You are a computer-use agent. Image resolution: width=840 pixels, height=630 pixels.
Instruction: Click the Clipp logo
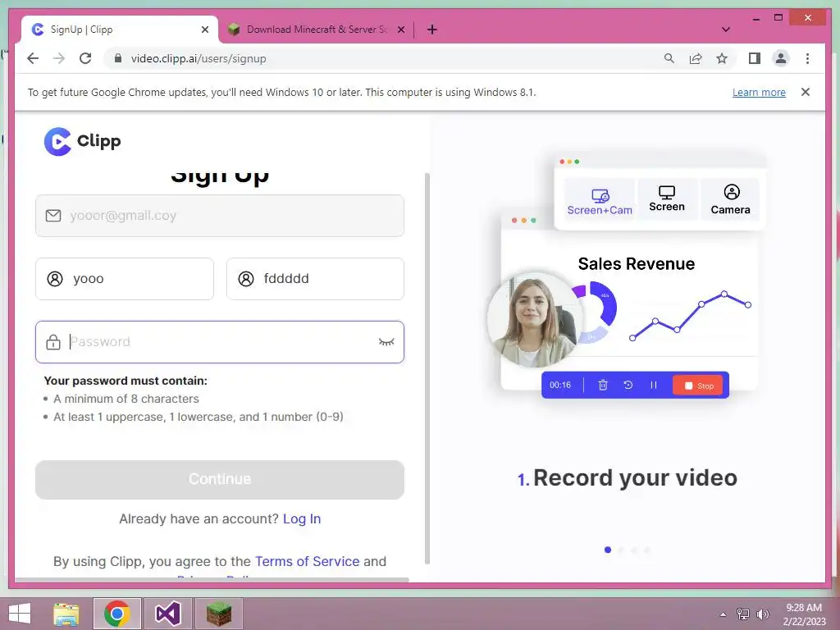point(83,141)
